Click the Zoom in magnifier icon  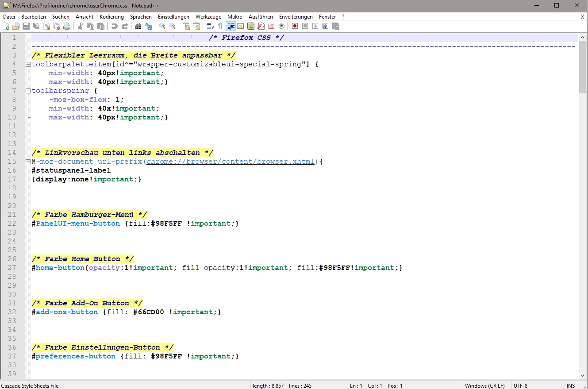pos(162,26)
